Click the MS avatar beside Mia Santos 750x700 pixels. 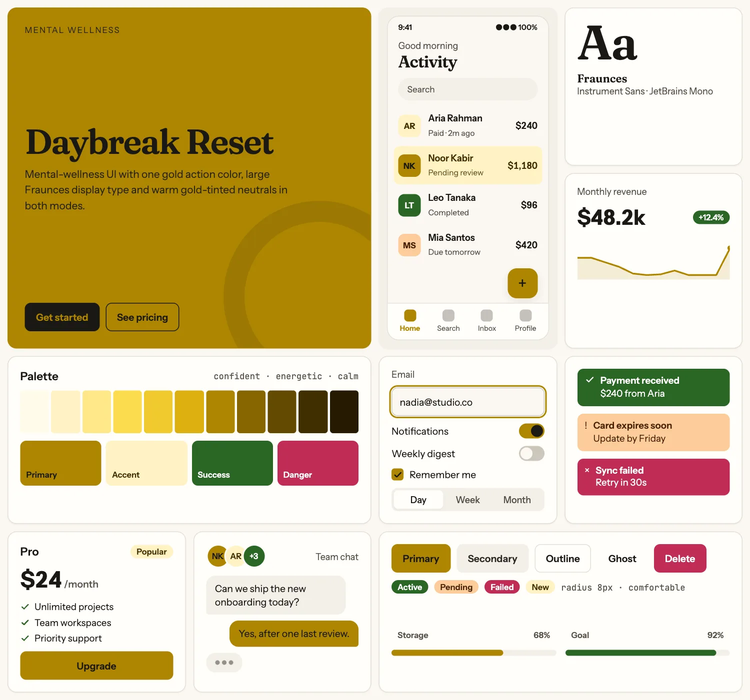(x=409, y=245)
